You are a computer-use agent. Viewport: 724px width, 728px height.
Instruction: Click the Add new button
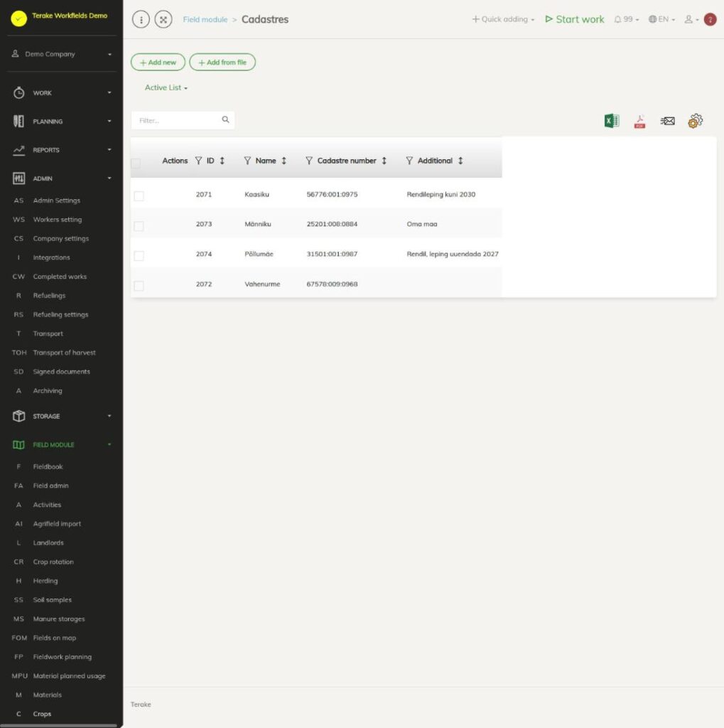(158, 63)
